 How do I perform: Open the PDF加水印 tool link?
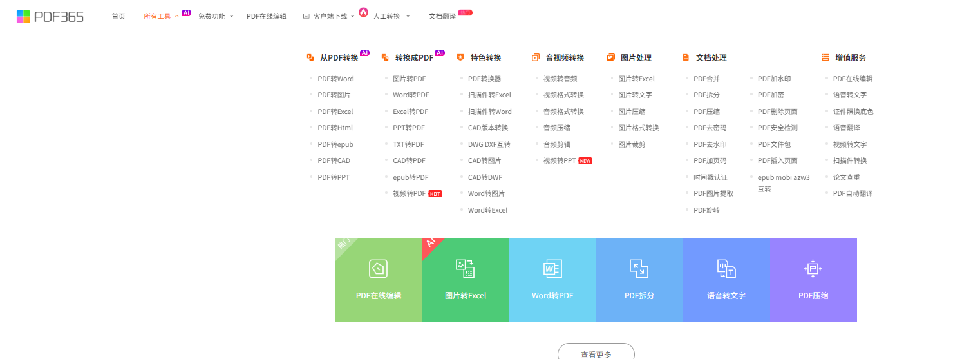[x=774, y=79]
